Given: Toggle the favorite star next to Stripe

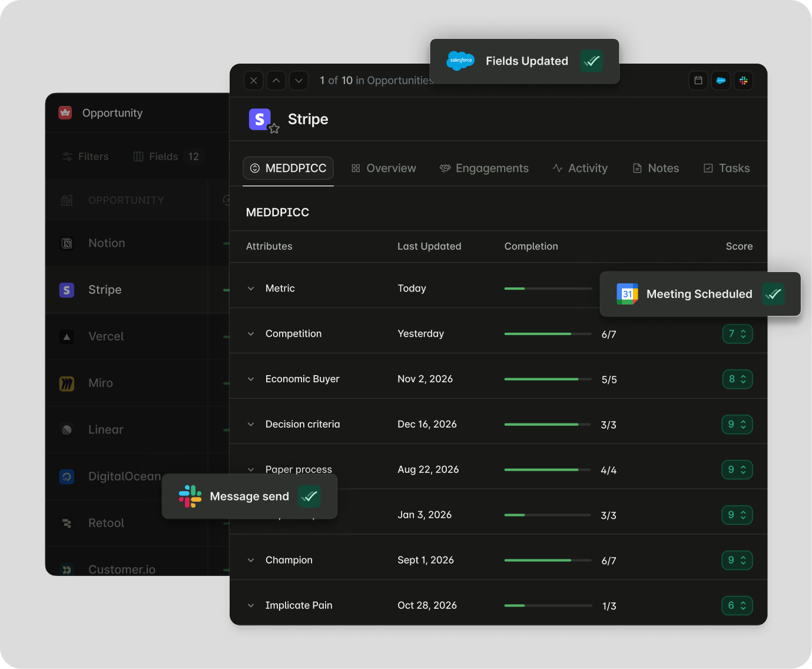Looking at the screenshot, I should click(275, 127).
